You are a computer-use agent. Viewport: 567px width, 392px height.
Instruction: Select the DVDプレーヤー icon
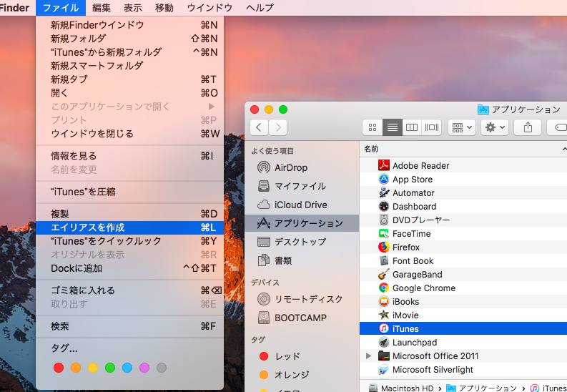pyautogui.click(x=384, y=220)
